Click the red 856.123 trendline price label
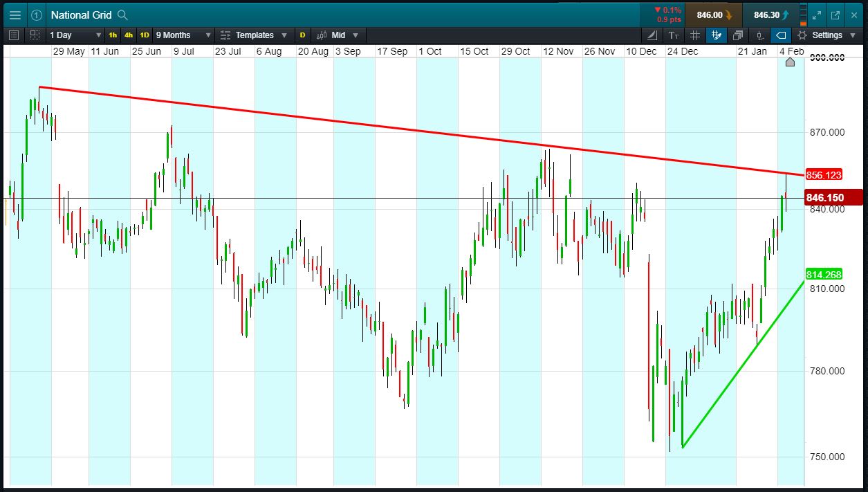This screenshot has width=868, height=492. pos(823,175)
